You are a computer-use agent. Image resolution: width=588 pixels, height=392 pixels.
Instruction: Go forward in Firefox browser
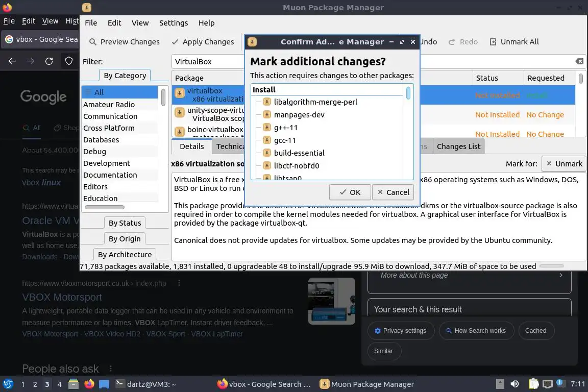pyautogui.click(x=31, y=61)
